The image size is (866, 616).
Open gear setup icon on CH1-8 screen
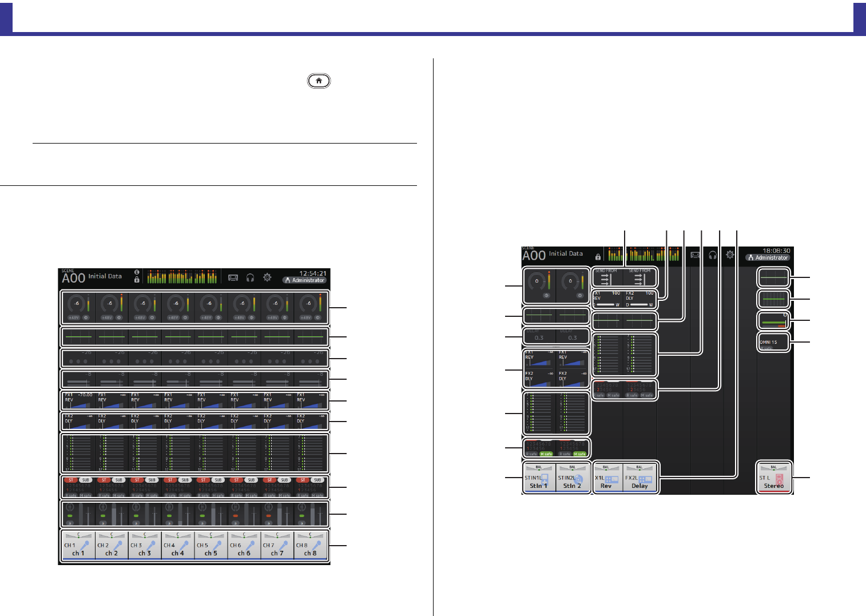pos(267,277)
